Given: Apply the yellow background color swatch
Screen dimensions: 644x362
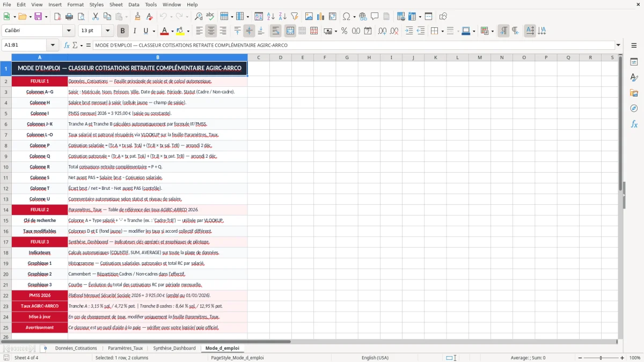Looking at the screenshot, I should click(180, 31).
